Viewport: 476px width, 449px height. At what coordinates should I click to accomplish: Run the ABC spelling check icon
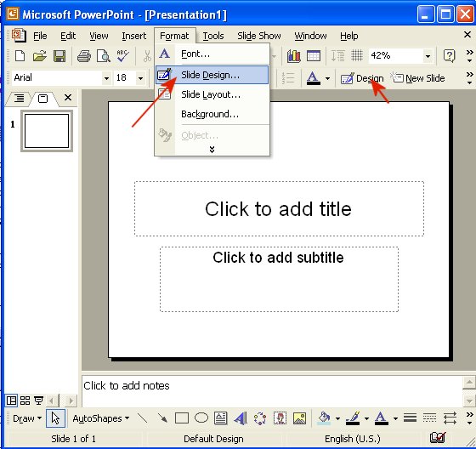click(122, 56)
